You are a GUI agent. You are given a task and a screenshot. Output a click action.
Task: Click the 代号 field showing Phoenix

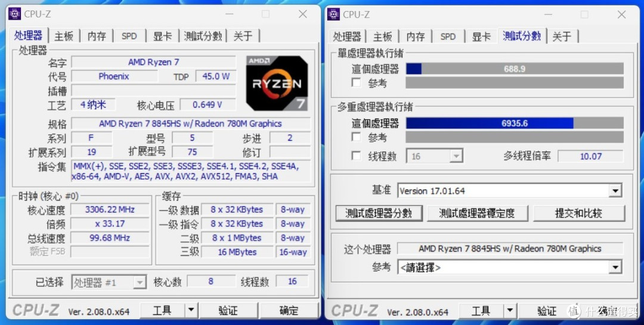click(x=114, y=76)
